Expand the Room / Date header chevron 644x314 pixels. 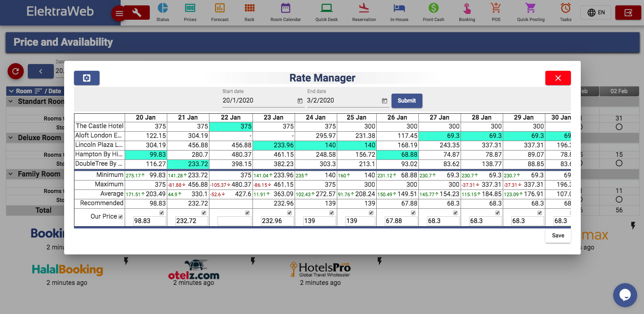pos(11,91)
